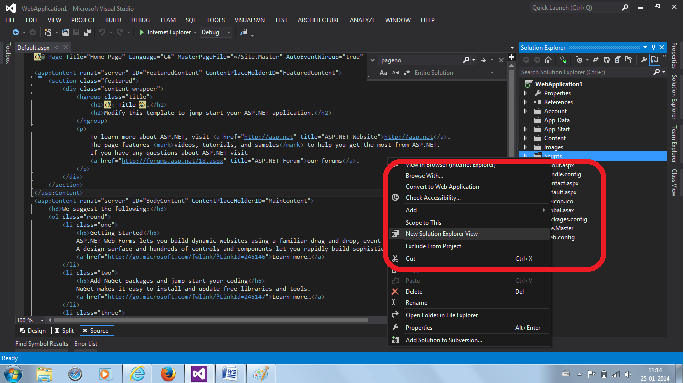This screenshot has height=383, width=684.
Task: Click the Home icon in Solution Explorer
Action: click(548, 60)
